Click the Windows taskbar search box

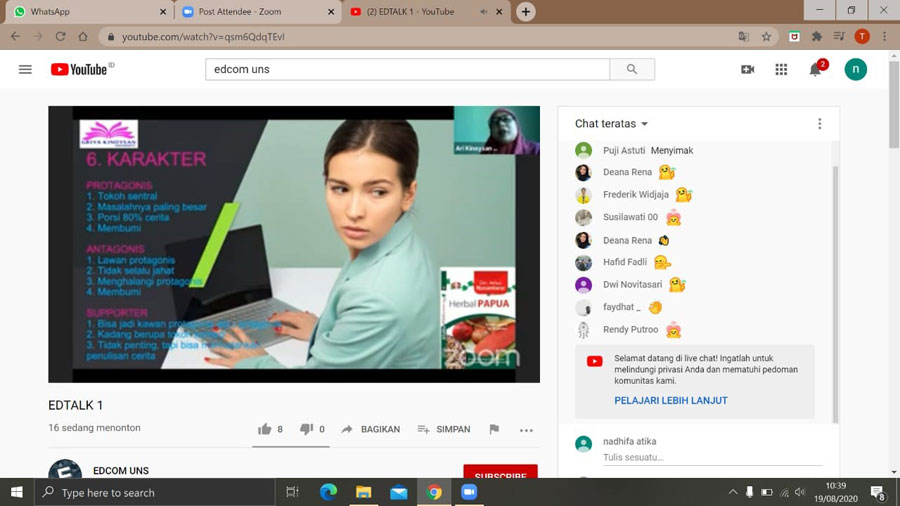(x=155, y=492)
